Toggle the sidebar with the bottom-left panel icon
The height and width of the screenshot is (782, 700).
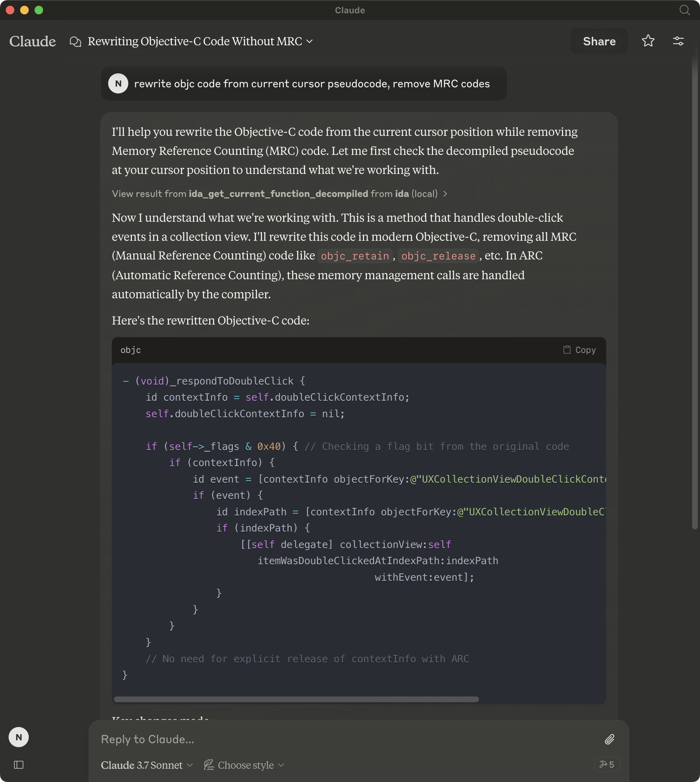[18, 765]
